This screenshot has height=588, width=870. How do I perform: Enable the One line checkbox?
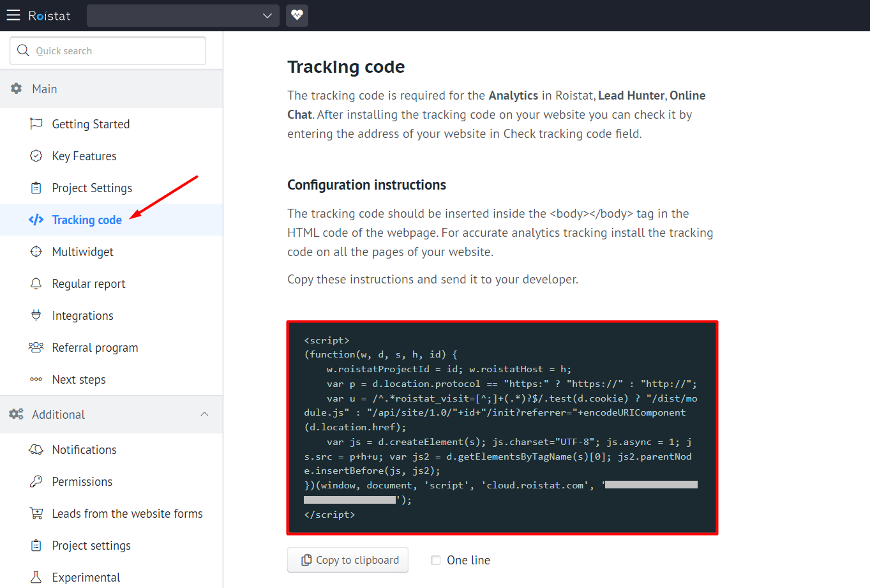click(x=436, y=561)
